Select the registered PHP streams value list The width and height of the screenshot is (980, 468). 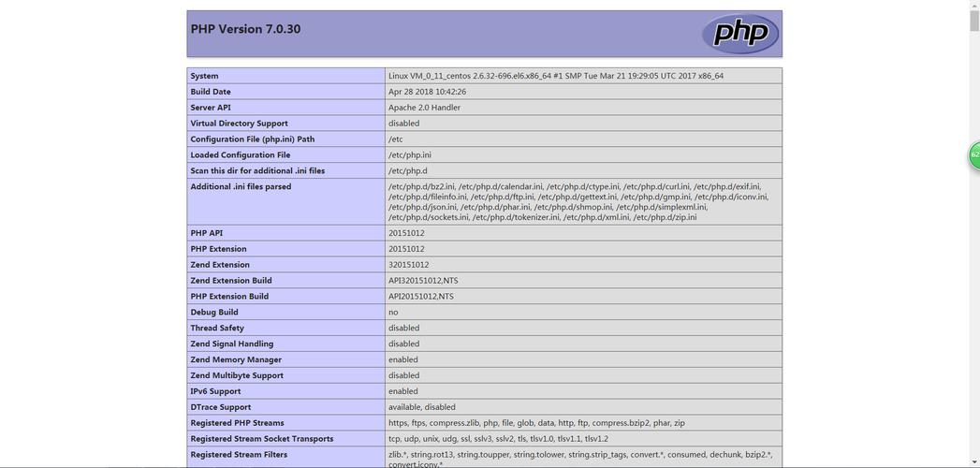point(536,423)
